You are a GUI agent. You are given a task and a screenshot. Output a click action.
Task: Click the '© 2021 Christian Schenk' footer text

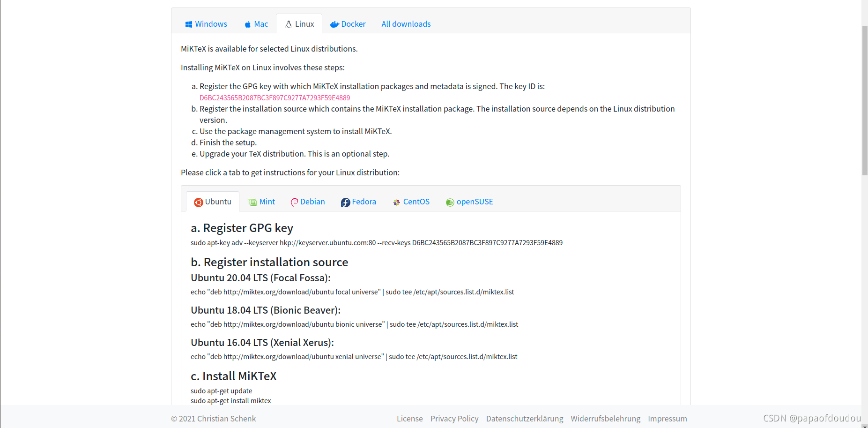click(x=214, y=419)
